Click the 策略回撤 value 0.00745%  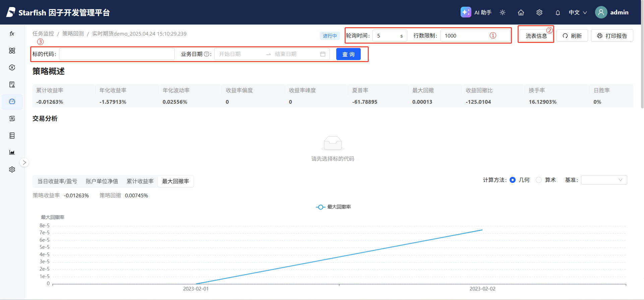coord(136,195)
